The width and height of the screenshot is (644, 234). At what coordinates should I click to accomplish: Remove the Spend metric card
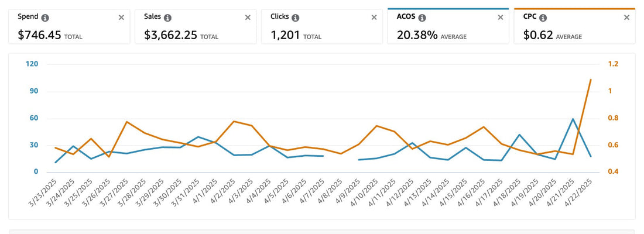(121, 18)
